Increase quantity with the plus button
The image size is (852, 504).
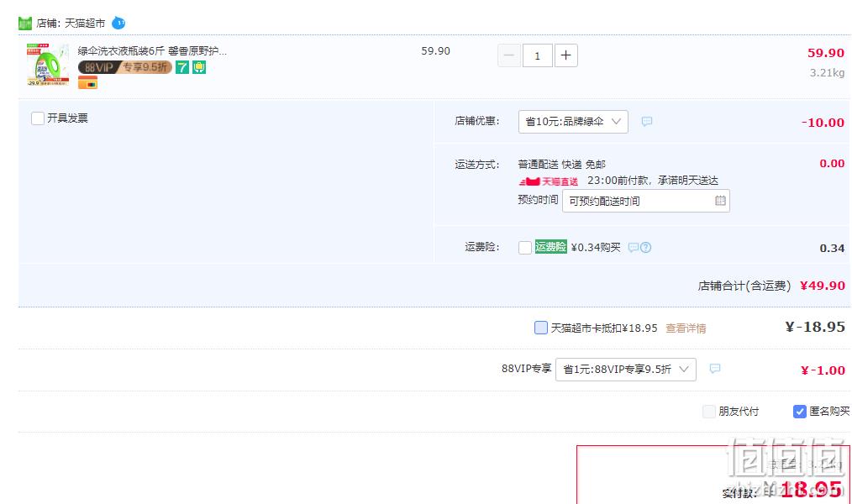pos(565,55)
